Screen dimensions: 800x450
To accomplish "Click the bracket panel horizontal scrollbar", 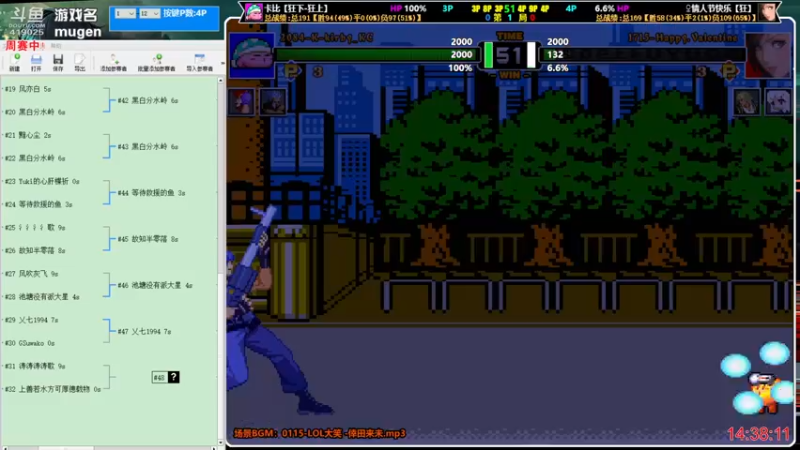I will (108, 448).
